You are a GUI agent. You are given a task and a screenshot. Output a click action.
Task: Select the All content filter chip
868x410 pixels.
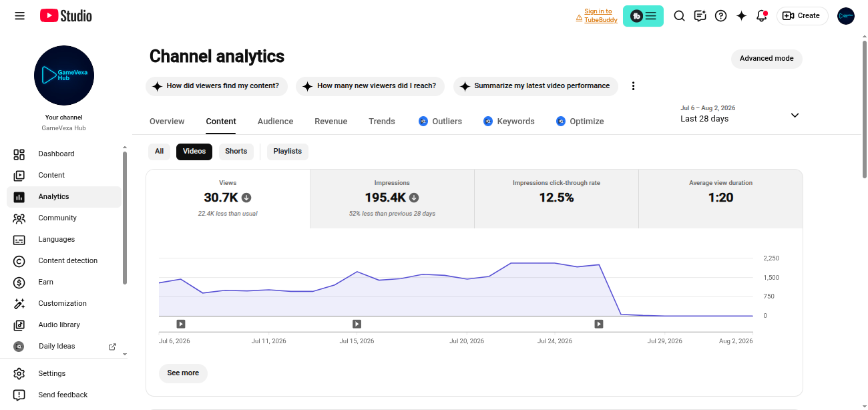[159, 152]
